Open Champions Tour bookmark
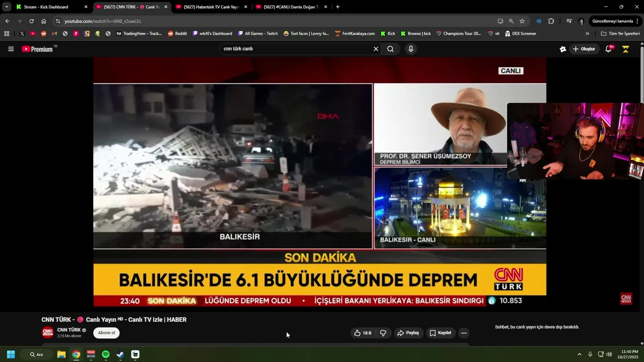 pos(458,34)
